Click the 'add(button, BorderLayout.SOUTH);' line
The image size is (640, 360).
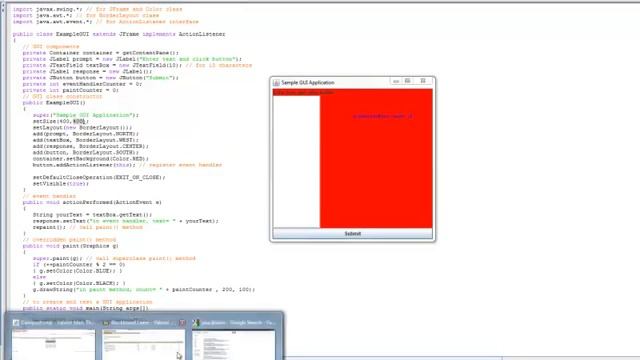pos(86,152)
